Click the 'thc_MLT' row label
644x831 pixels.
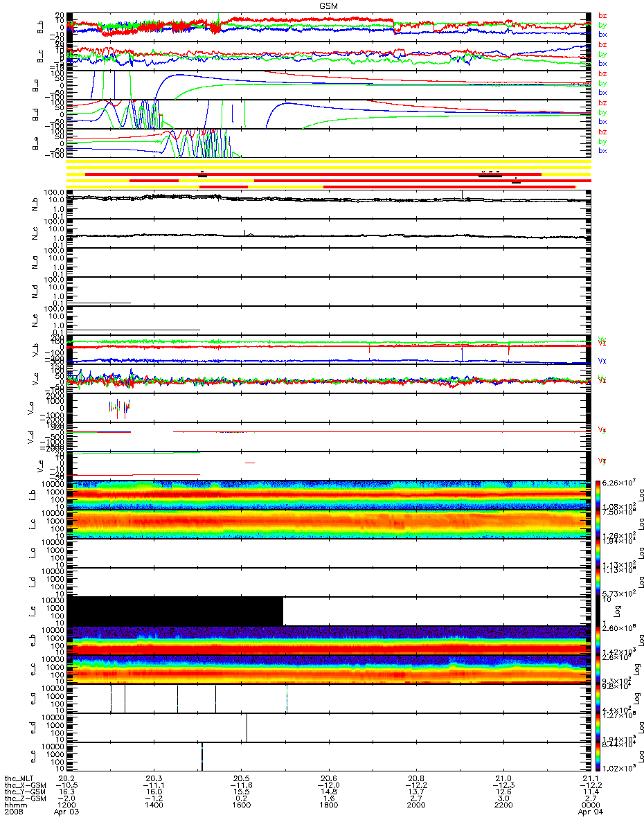coord(18,780)
